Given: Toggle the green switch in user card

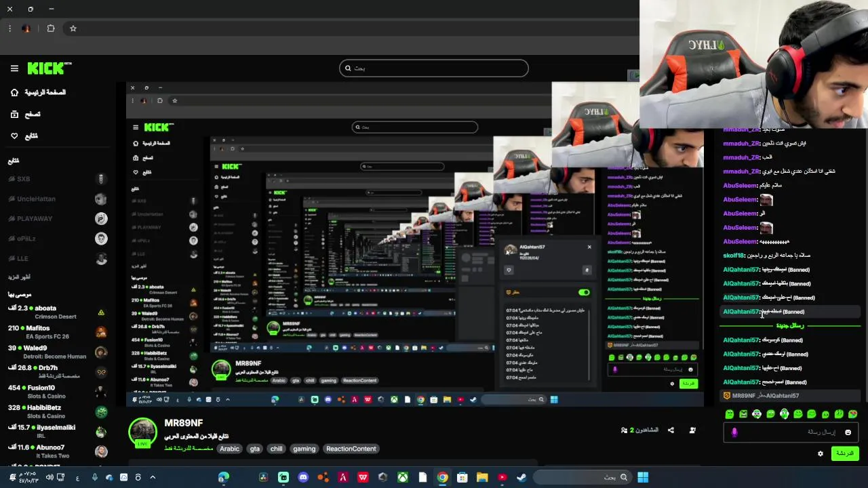Looking at the screenshot, I should [x=584, y=292].
